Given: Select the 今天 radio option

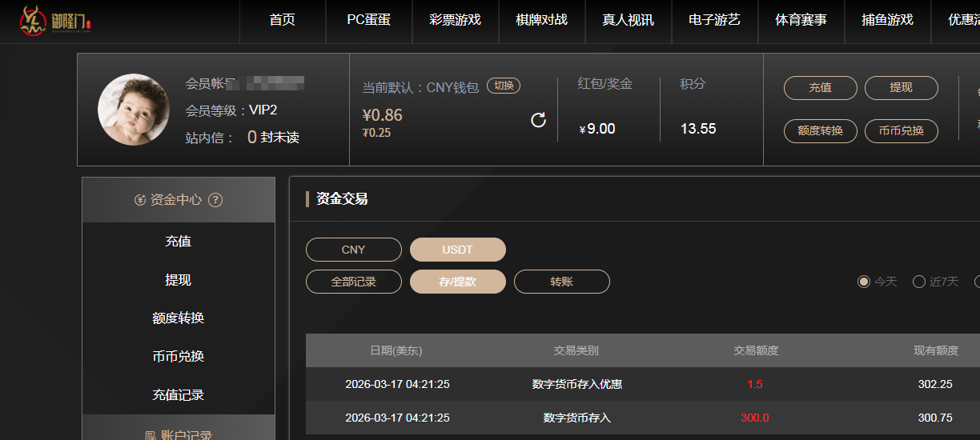Looking at the screenshot, I should click(x=864, y=282).
